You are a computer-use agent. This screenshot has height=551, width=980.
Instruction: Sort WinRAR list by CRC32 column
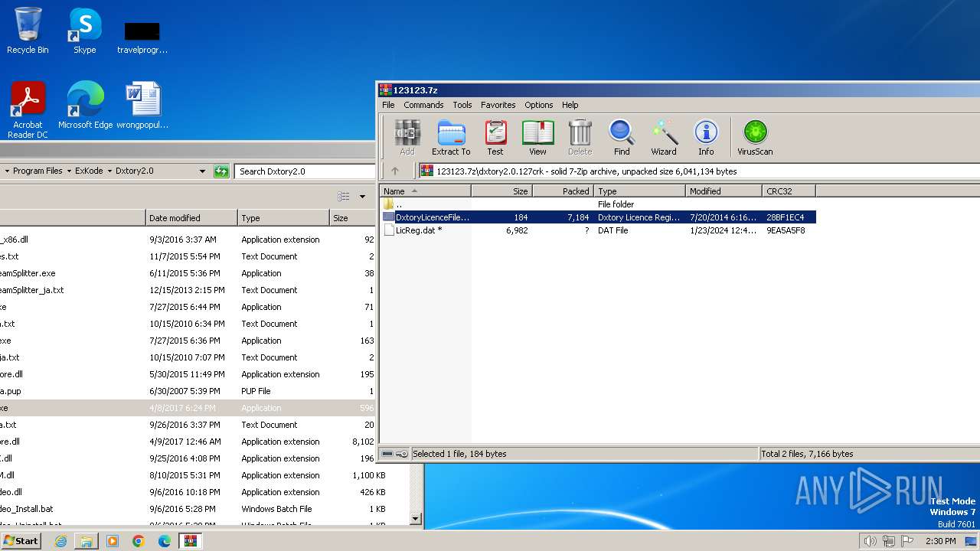789,191
